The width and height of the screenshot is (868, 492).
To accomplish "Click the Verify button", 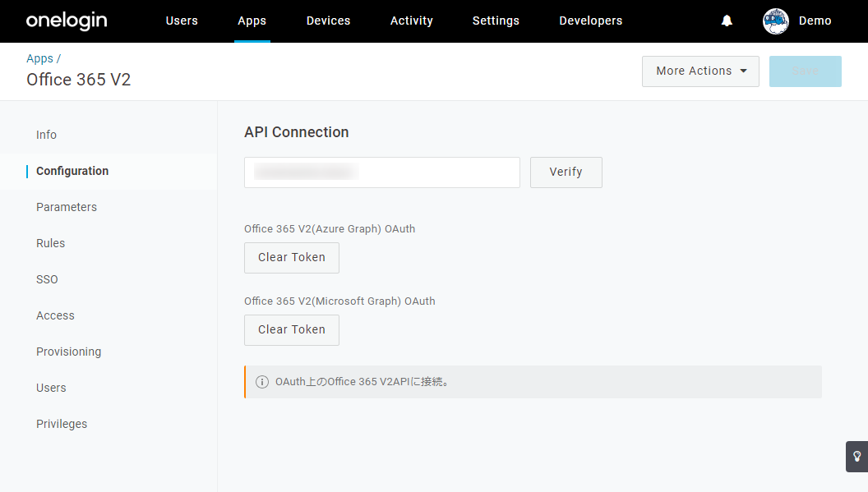I will coord(566,172).
